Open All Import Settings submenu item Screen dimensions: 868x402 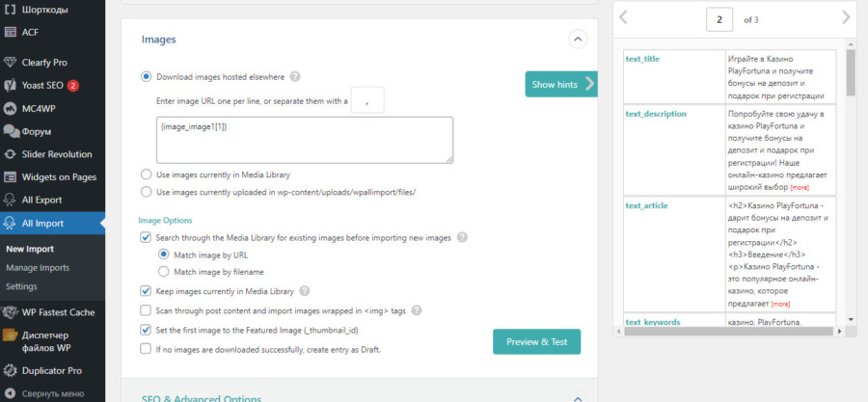tap(21, 286)
